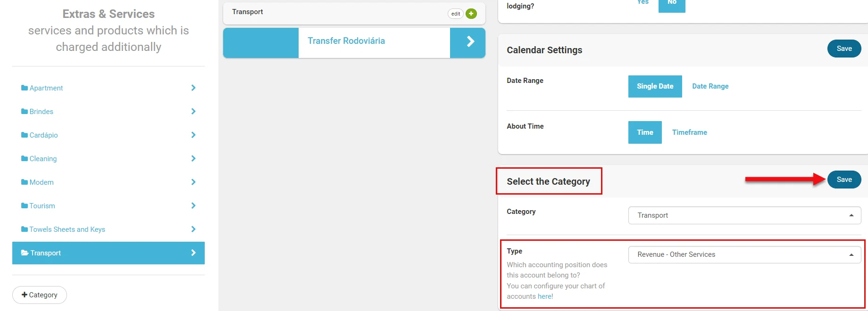This screenshot has width=868, height=311.
Task: Open the Tourism category in sidebar
Action: tap(42, 206)
